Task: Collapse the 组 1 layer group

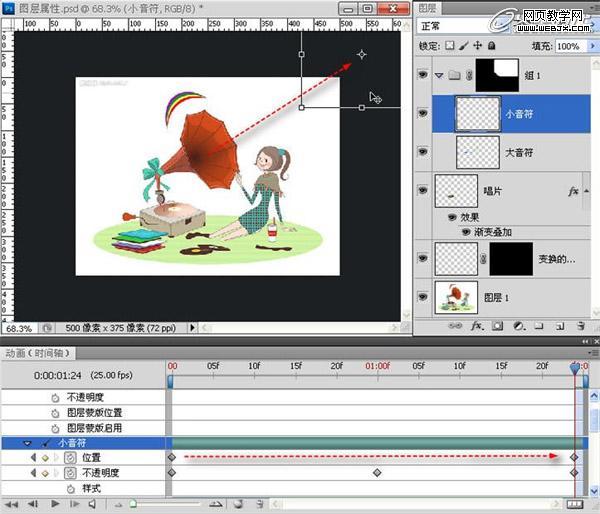Action: [x=439, y=75]
